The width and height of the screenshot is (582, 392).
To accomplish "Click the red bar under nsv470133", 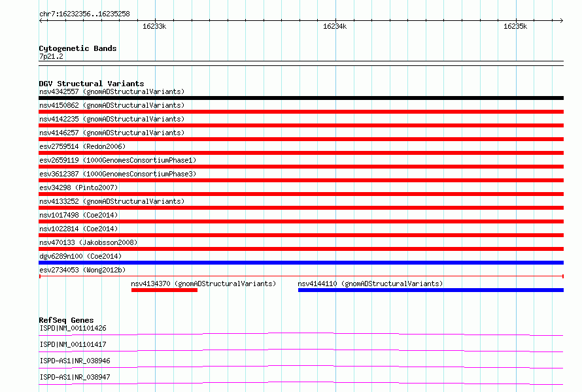I will 301,249.
